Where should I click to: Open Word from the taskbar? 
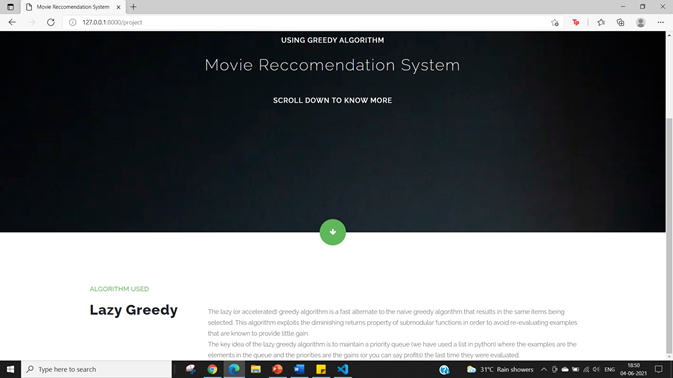coord(299,369)
